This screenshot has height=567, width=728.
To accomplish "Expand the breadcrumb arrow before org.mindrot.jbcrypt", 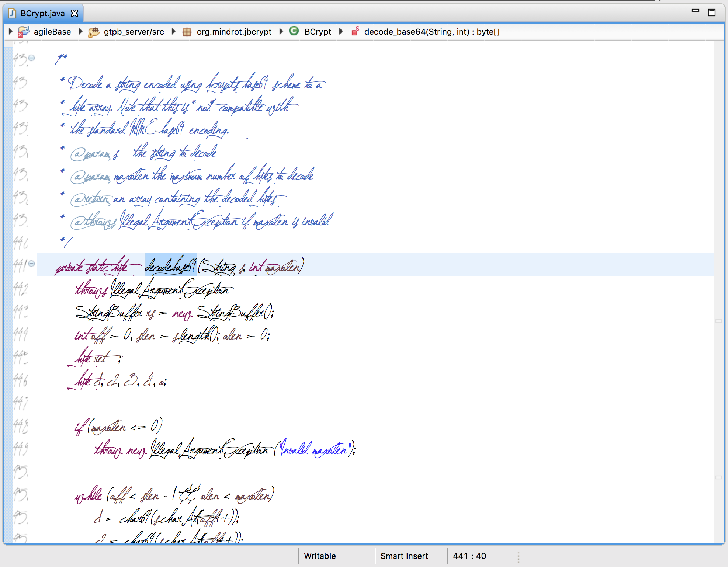I will click(174, 32).
